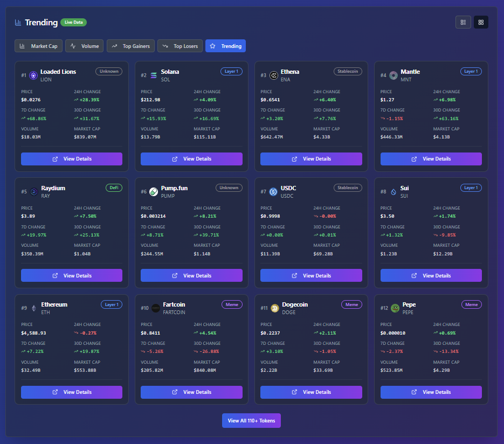Image resolution: width=504 pixels, height=444 pixels.
Task: View details for Ethena
Action: tap(311, 159)
